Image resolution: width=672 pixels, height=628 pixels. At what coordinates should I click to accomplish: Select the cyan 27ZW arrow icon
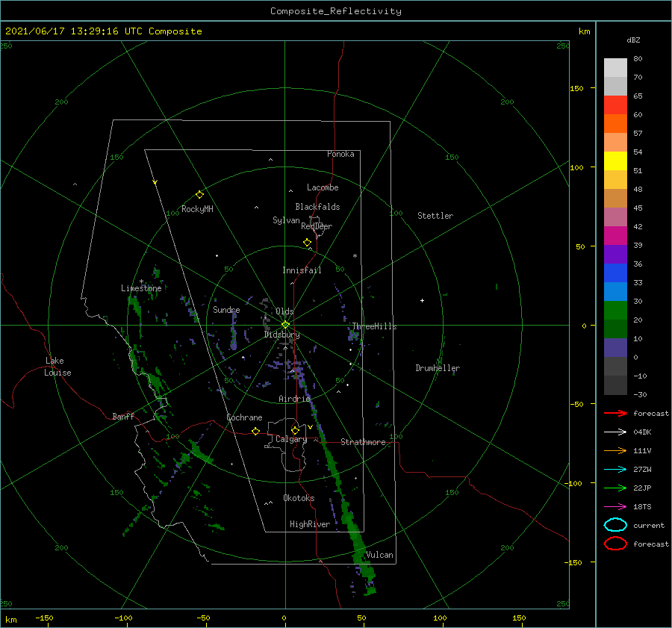[615, 470]
